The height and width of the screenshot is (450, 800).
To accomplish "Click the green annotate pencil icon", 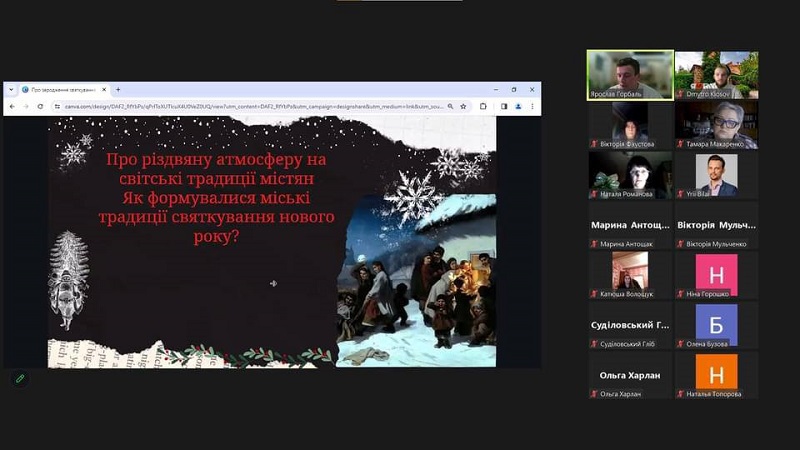I will point(19,379).
